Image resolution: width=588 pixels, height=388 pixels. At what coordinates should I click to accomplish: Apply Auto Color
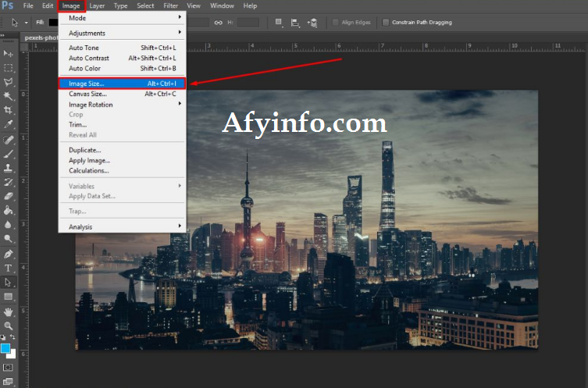tap(123, 68)
